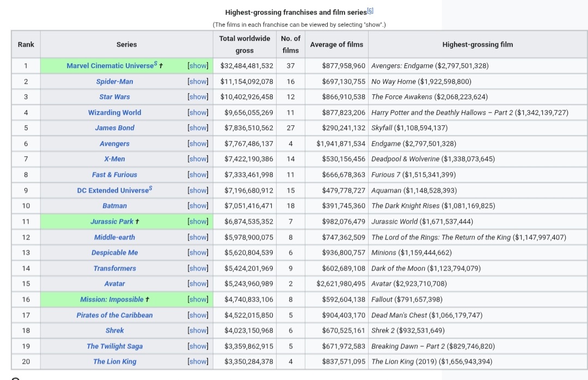Viewport: 588px width, 380px height.
Task: Click the Average of films header
Action: pos(337,44)
